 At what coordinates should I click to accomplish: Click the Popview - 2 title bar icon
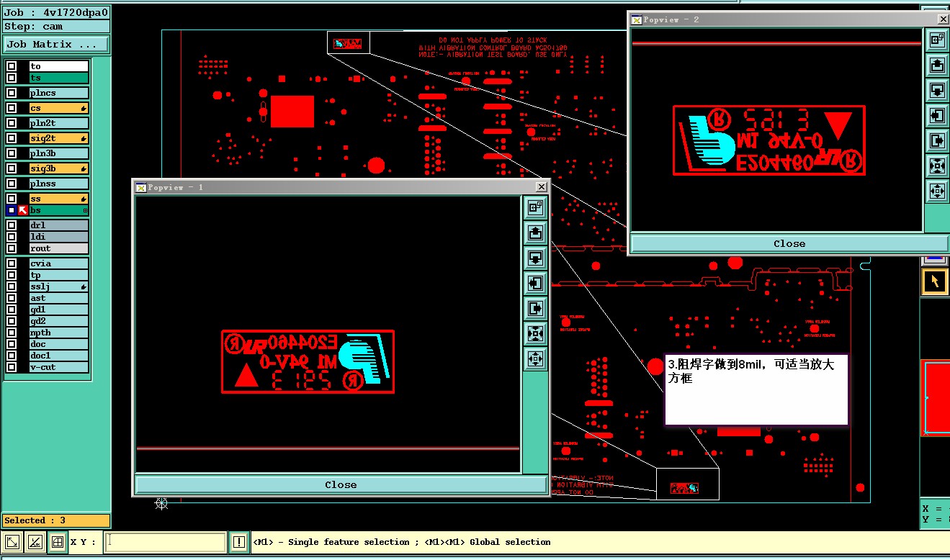click(x=636, y=19)
